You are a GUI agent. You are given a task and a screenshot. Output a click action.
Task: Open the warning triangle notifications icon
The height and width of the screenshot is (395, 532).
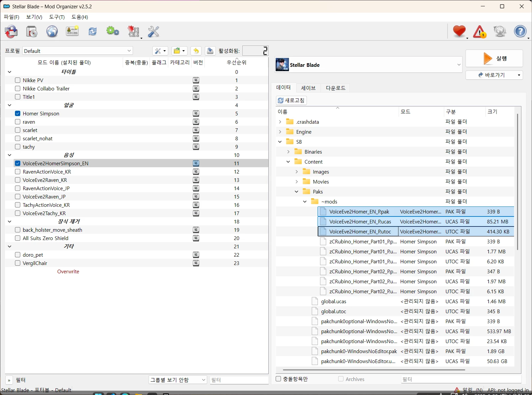tap(480, 32)
